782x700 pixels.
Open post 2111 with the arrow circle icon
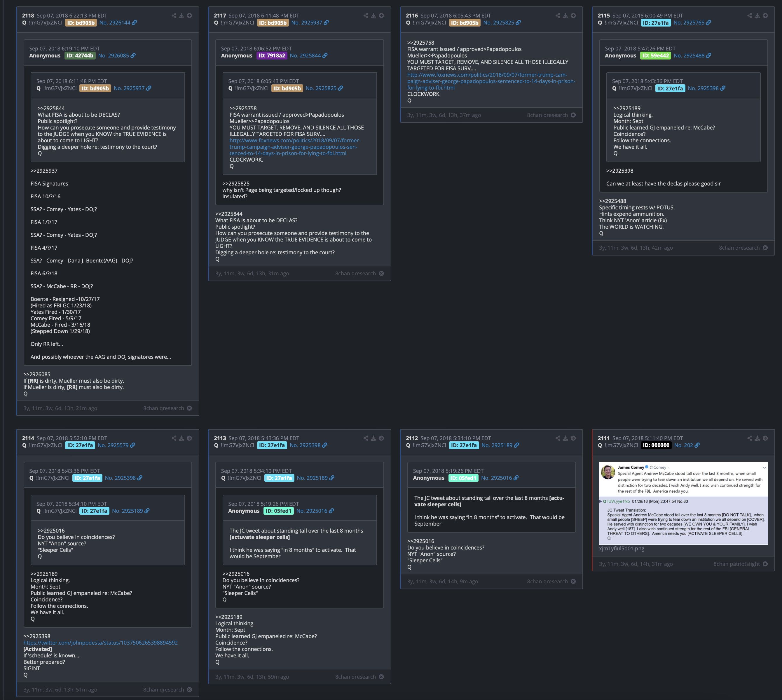point(765,438)
